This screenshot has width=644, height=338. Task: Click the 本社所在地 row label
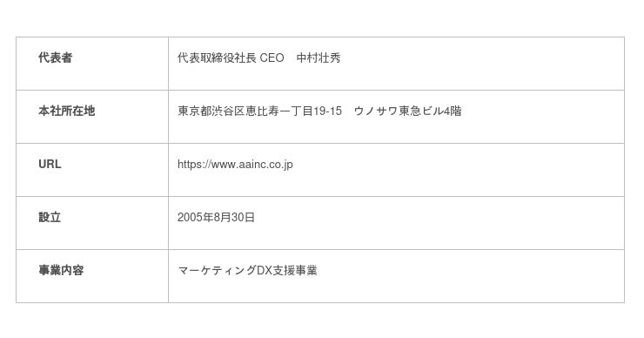point(66,111)
